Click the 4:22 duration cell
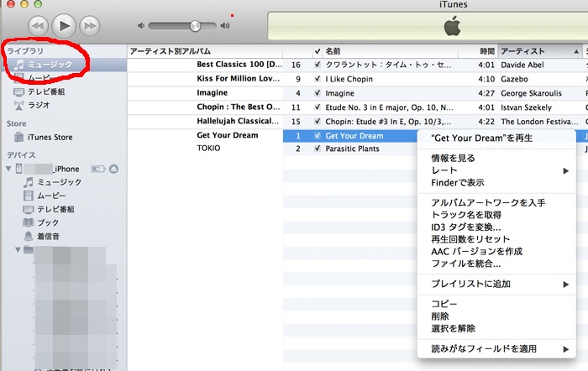 click(x=486, y=122)
